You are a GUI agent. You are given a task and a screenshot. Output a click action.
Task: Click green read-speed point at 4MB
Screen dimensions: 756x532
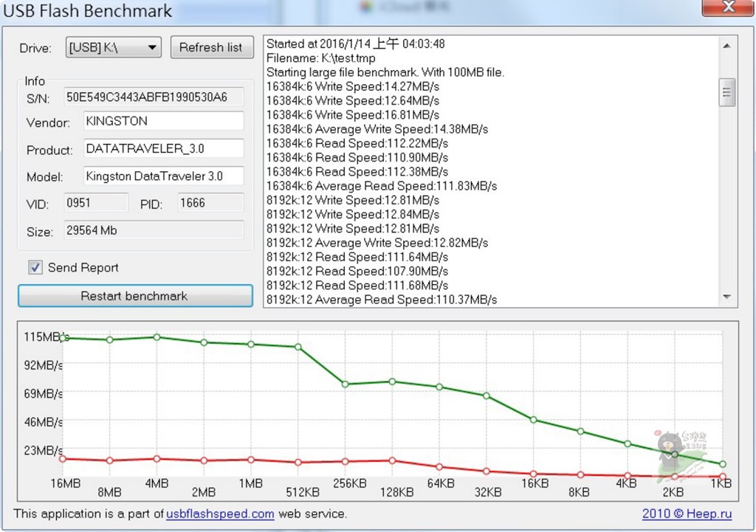pos(157,337)
